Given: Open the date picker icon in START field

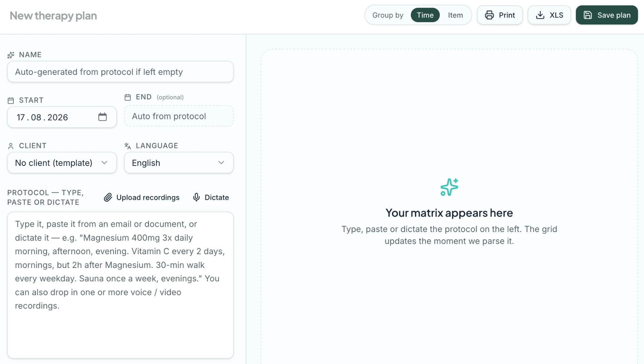Looking at the screenshot, I should point(102,117).
